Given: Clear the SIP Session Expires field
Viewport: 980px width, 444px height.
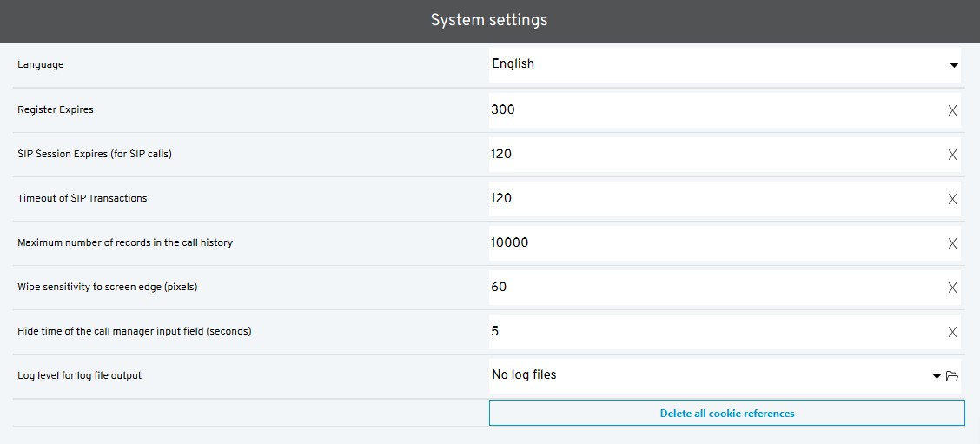Looking at the screenshot, I should tap(952, 155).
